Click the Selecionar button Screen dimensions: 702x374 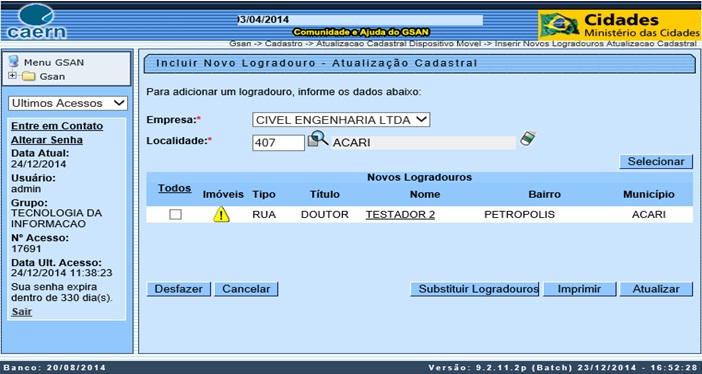(656, 162)
